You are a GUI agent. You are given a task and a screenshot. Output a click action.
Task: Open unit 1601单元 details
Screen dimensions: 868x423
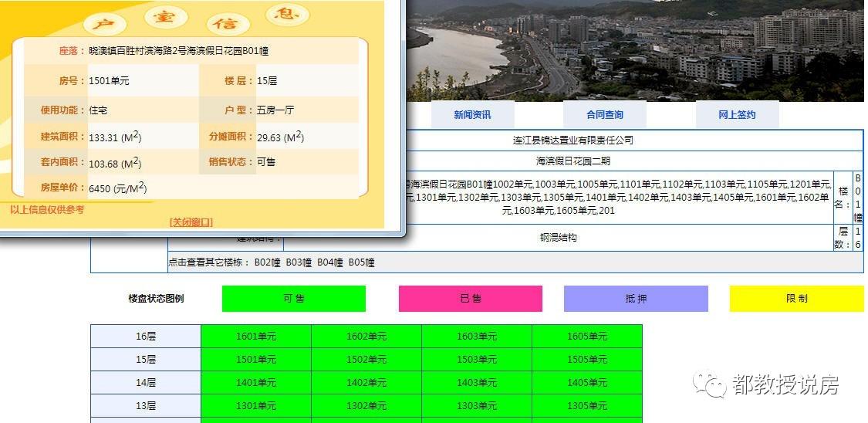pos(255,336)
